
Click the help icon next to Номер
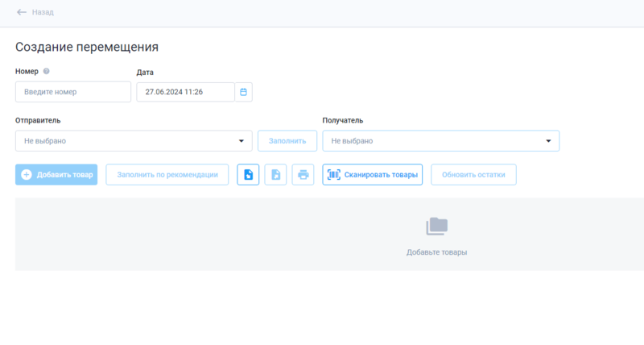pyautogui.click(x=46, y=72)
